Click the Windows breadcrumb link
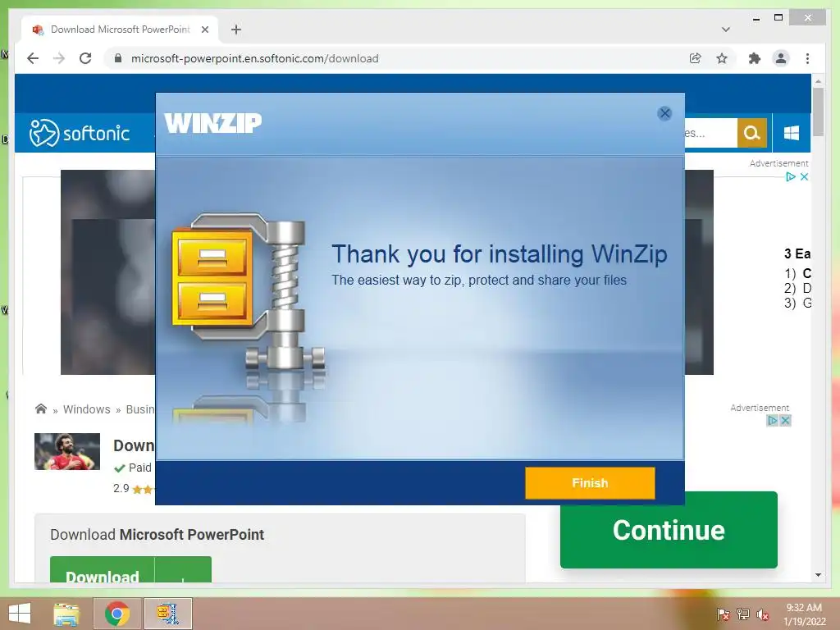This screenshot has height=630, width=840. tap(86, 409)
